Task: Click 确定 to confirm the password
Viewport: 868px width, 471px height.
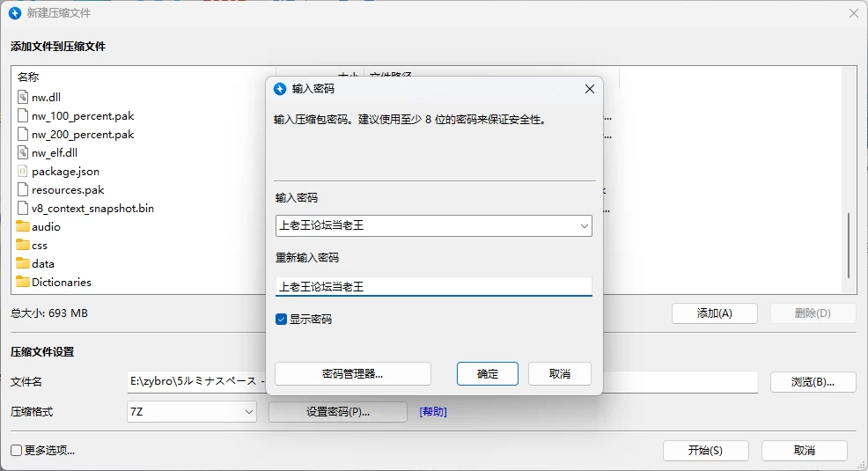Action: click(488, 374)
